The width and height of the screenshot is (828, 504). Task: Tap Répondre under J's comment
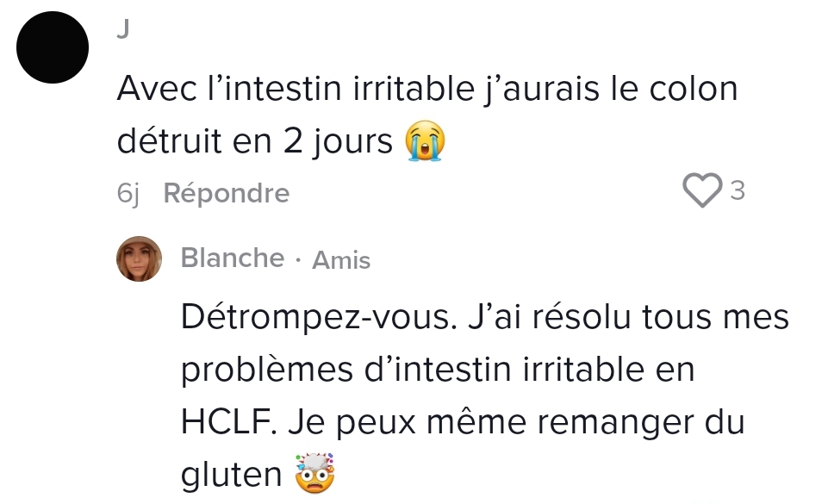pyautogui.click(x=226, y=193)
